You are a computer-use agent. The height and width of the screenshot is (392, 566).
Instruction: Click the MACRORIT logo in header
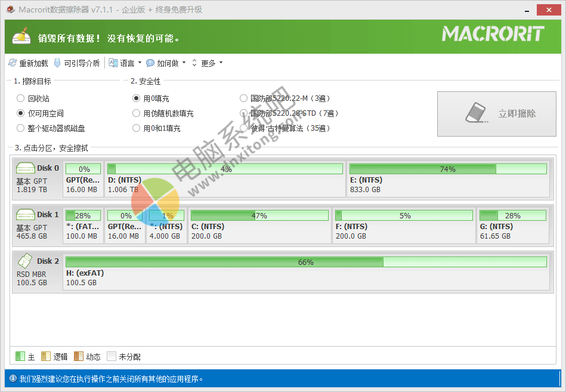pyautogui.click(x=493, y=34)
